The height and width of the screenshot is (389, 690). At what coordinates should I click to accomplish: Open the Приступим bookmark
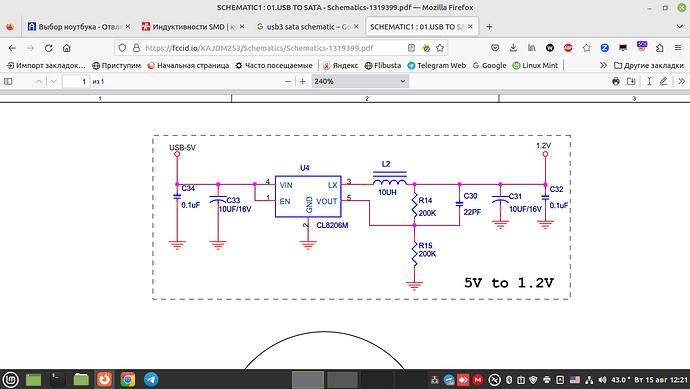(117, 65)
